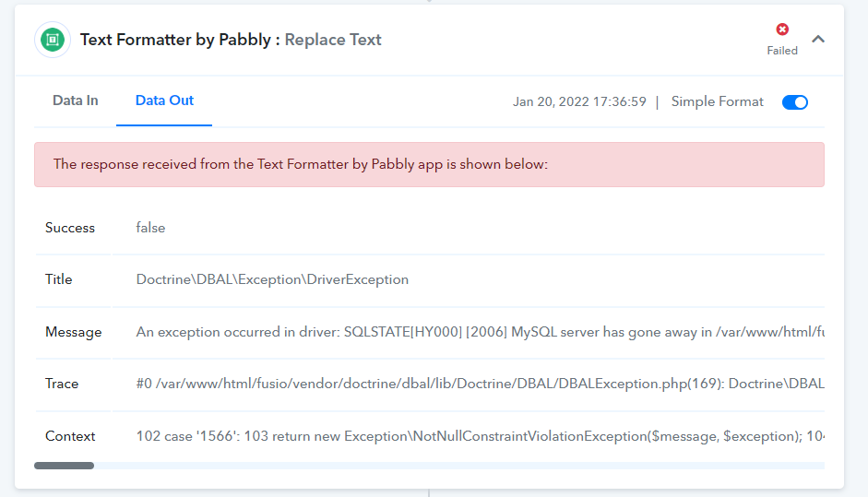This screenshot has height=497, width=868.
Task: Click the execution timestamp Jan 20, 2022
Action: coord(579,101)
